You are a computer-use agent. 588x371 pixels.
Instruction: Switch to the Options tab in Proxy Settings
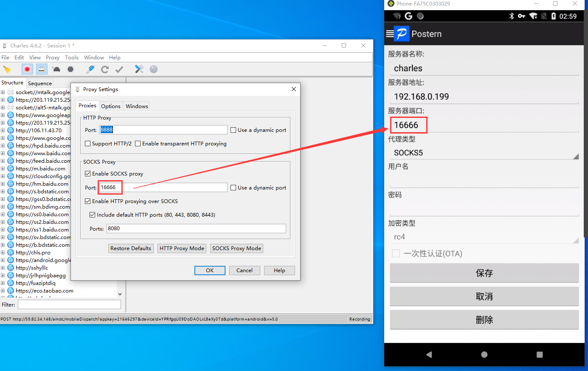pyautogui.click(x=111, y=106)
